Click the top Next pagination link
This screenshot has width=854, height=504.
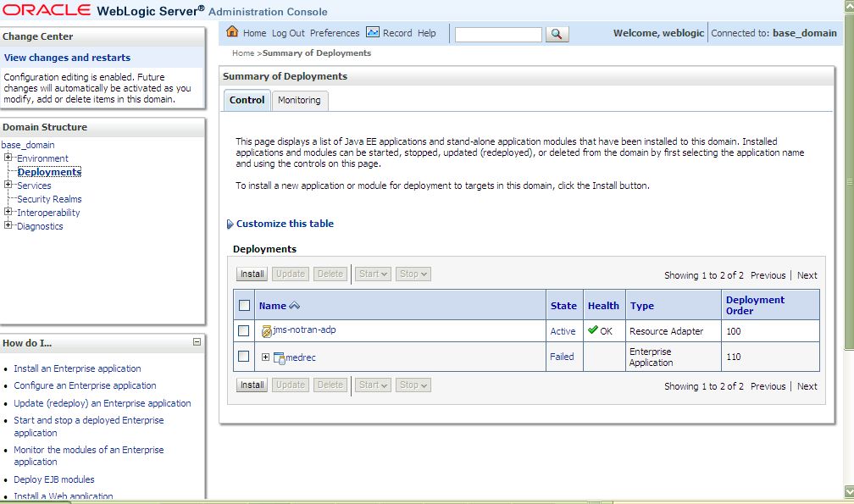point(807,275)
